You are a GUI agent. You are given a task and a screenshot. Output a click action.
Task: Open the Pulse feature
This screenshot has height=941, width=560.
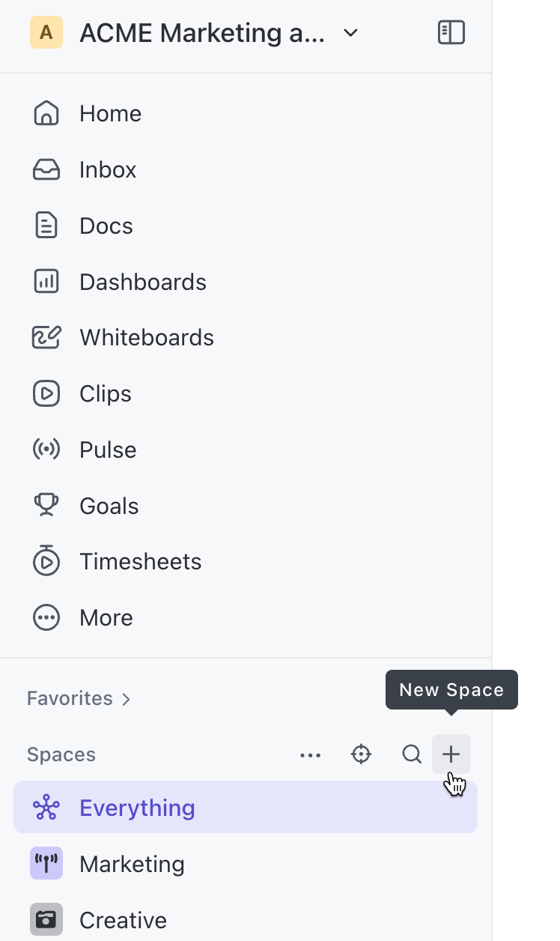pyautogui.click(x=108, y=450)
